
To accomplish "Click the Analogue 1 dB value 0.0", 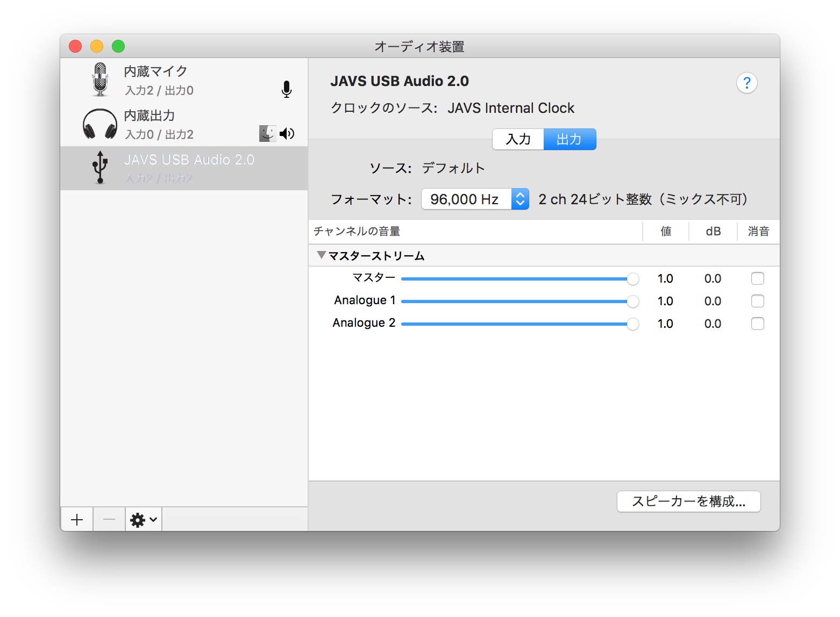I will 713,301.
